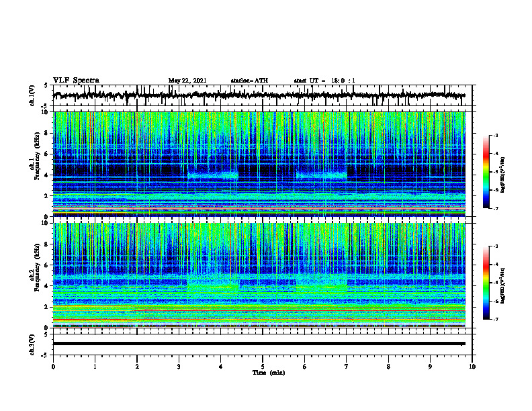Click the ch.2 color bar PSD label

point(503,285)
